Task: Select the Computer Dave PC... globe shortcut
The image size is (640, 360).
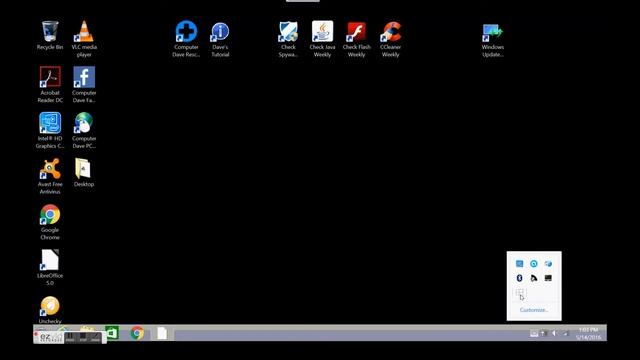Action: 84,130
